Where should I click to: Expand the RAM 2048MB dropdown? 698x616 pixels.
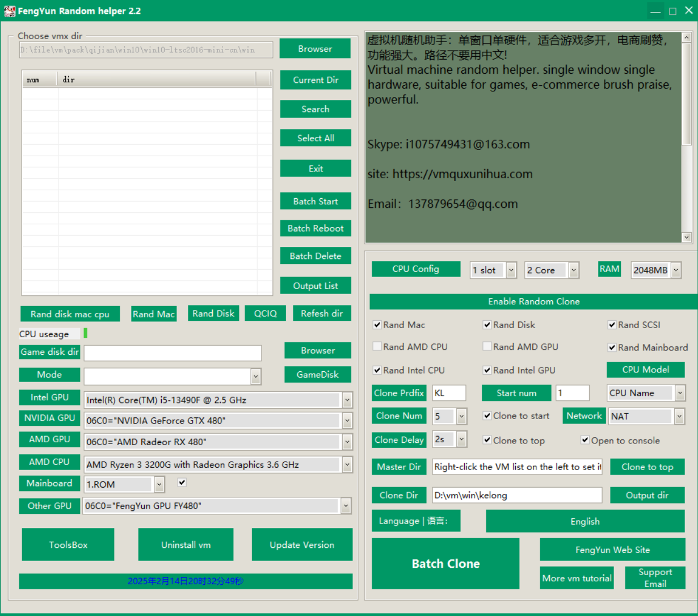[x=675, y=270]
